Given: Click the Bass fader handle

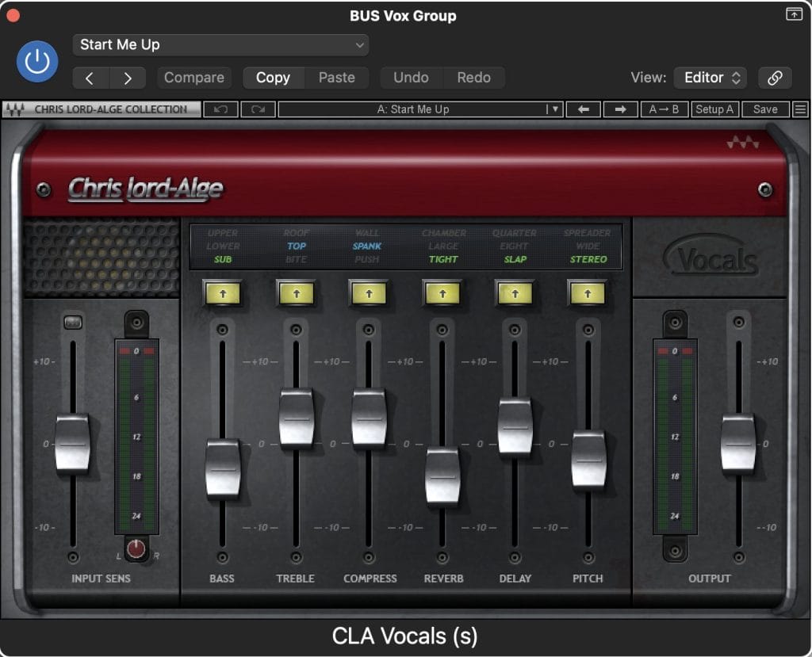Looking at the screenshot, I should [223, 468].
